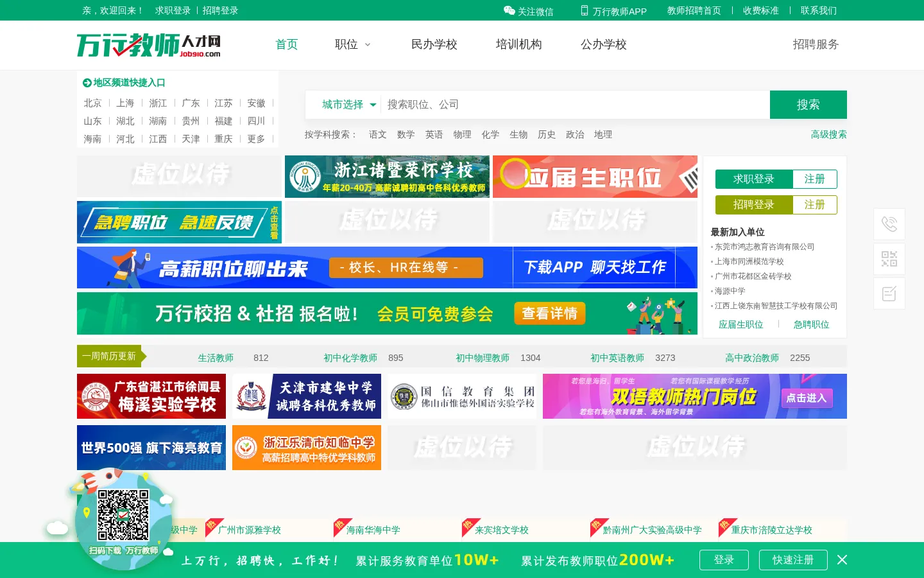
Task: Open the 天津市建华中学 banner
Action: click(x=307, y=396)
